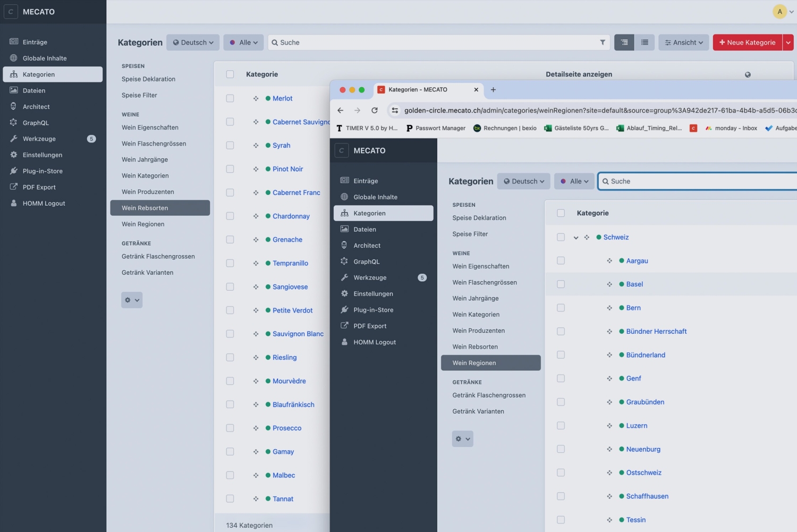Click the drag handle icon next to Merlot
This screenshot has width=797, height=532.
256,98
